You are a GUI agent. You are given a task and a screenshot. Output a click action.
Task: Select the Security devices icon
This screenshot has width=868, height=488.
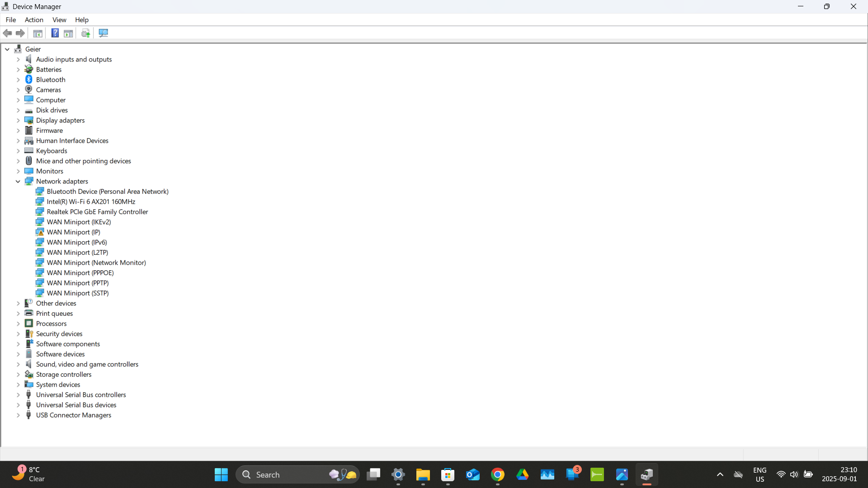pos(29,333)
